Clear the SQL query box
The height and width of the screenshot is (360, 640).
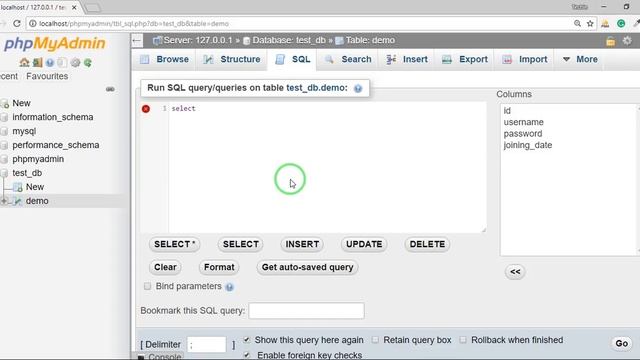click(x=165, y=267)
